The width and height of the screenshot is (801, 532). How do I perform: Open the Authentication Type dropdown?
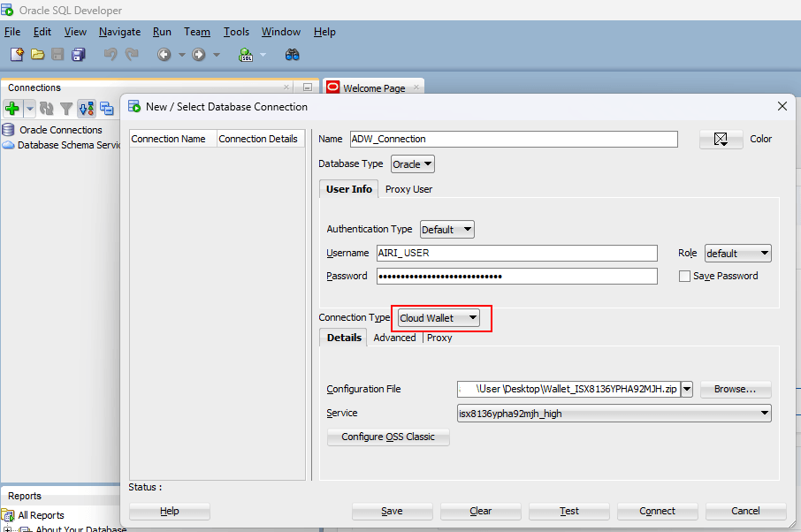447,229
